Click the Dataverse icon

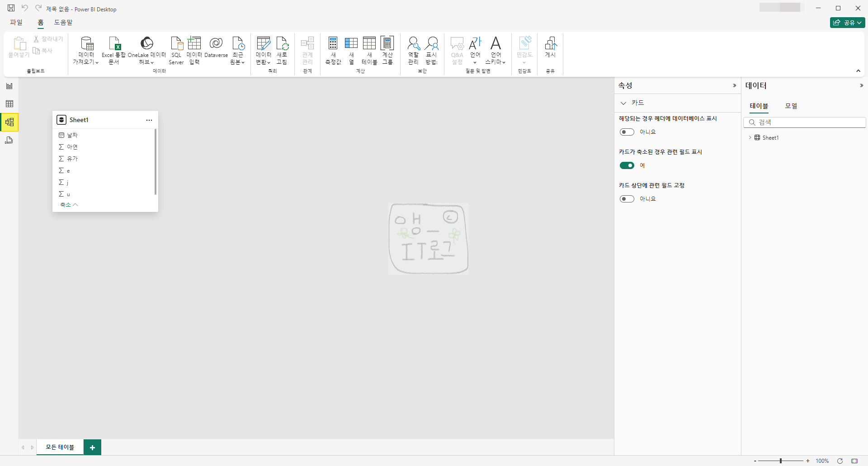(x=216, y=47)
